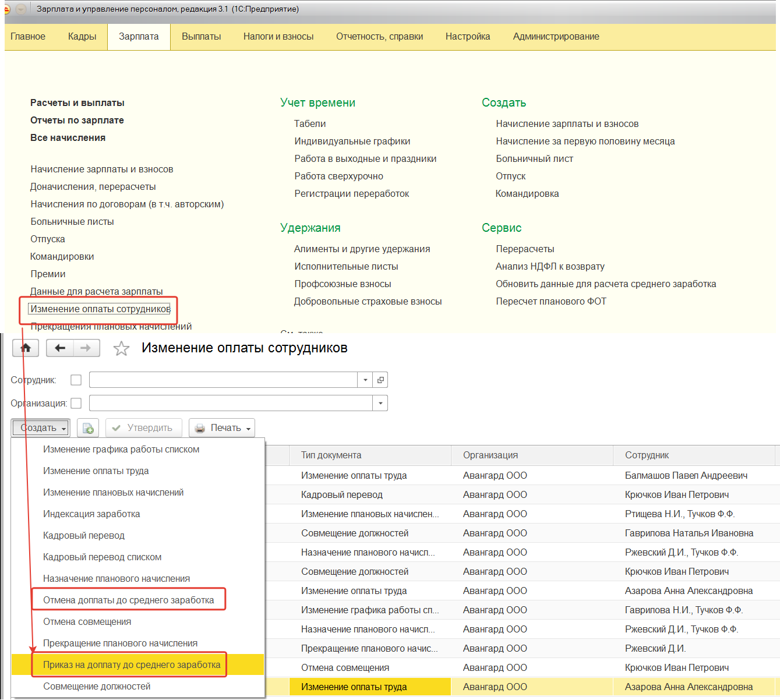Screen dimensions: 780x700
Task: Click the round main menu button in title bar
Action: click(21, 9)
